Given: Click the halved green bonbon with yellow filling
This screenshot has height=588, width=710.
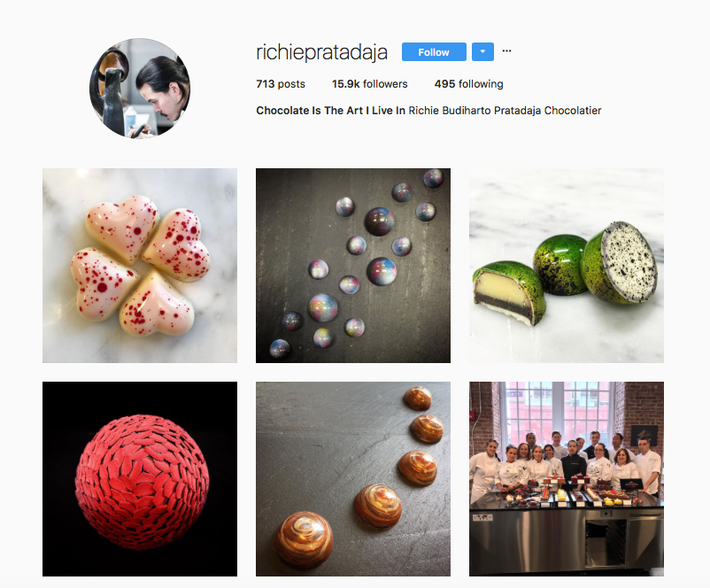Looking at the screenshot, I should click(x=508, y=293).
